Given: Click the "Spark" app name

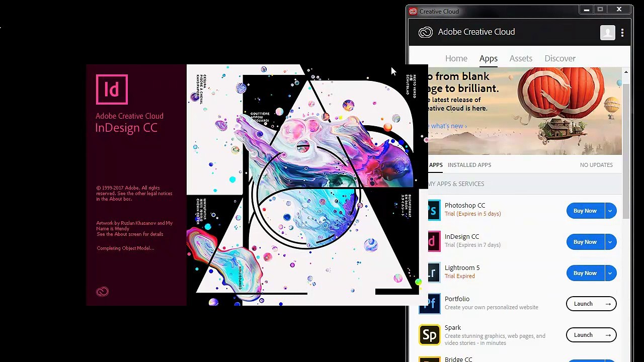Looking at the screenshot, I should [453, 328].
